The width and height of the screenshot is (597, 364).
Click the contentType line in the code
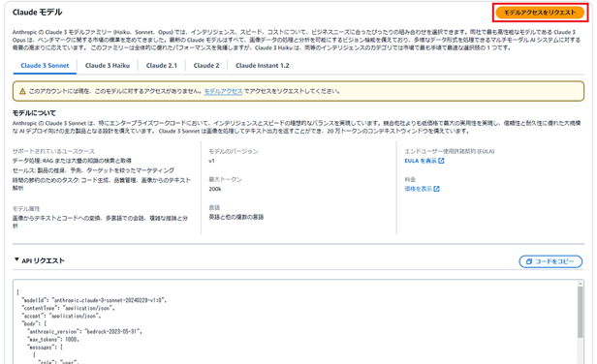68,308
